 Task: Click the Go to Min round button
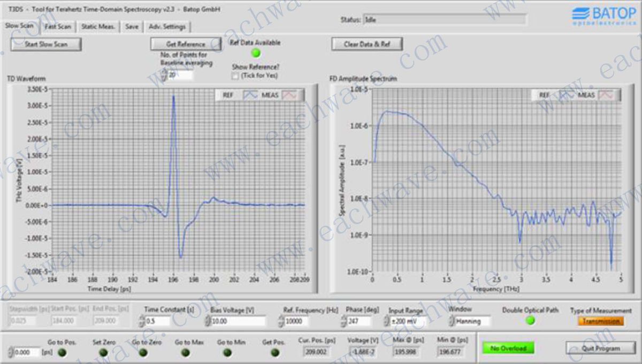(x=227, y=352)
